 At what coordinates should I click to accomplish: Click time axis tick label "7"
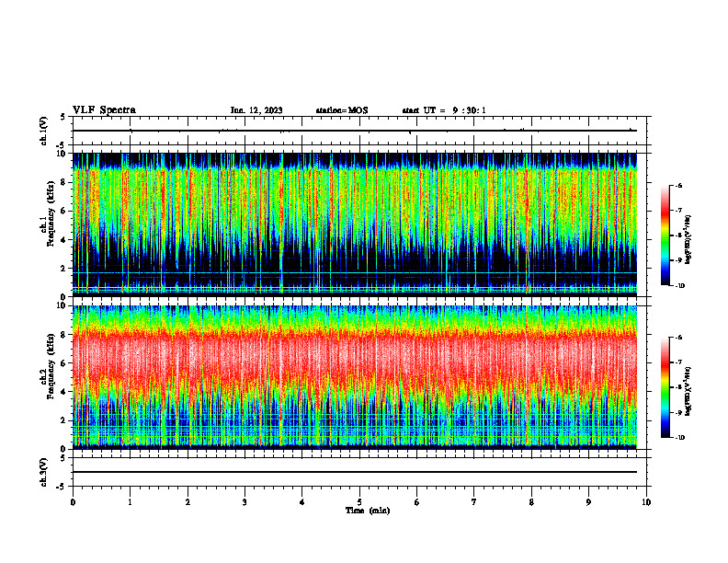point(474,502)
